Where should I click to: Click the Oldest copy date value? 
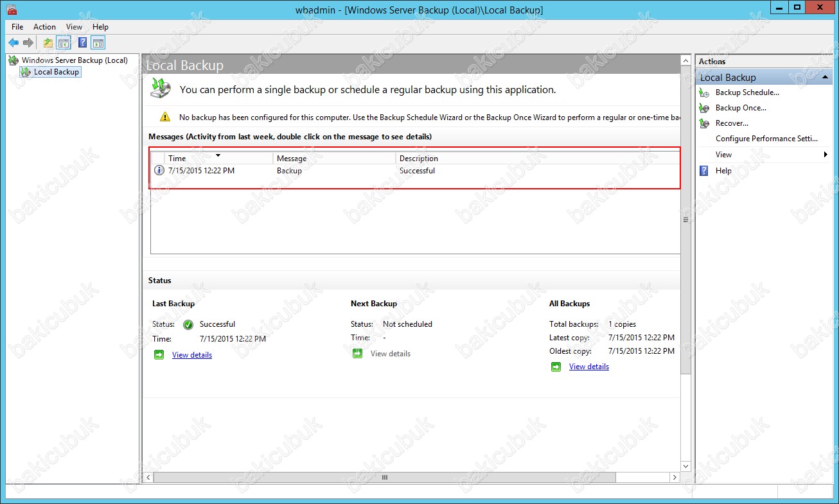pyautogui.click(x=641, y=351)
